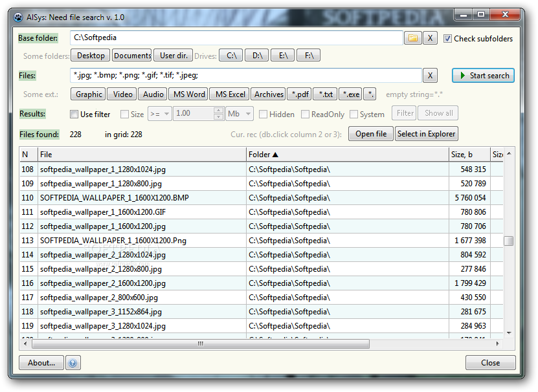Click the app paw icon in title bar
The height and width of the screenshot is (392, 538).
(18, 17)
